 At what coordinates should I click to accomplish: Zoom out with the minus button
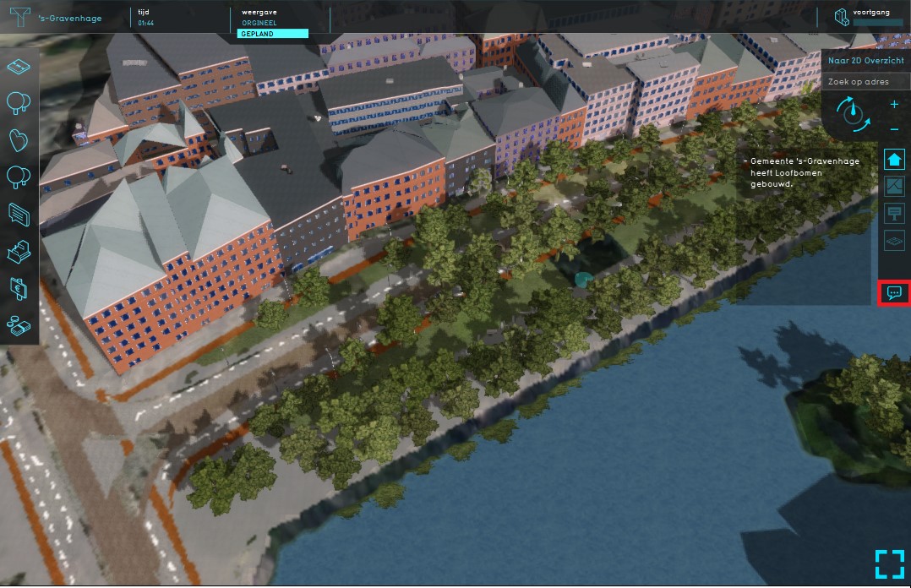[894, 129]
